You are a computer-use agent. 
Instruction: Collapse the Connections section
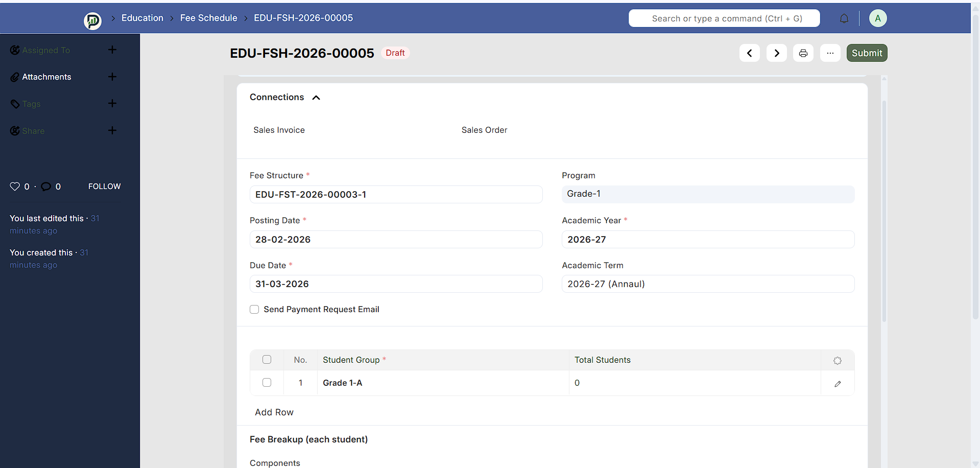coord(316,98)
